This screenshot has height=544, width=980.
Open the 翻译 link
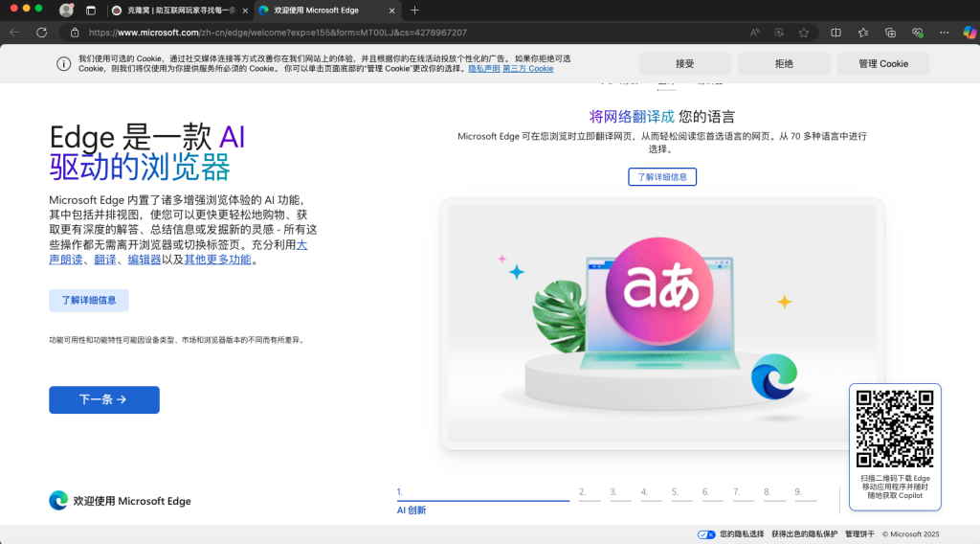point(105,260)
